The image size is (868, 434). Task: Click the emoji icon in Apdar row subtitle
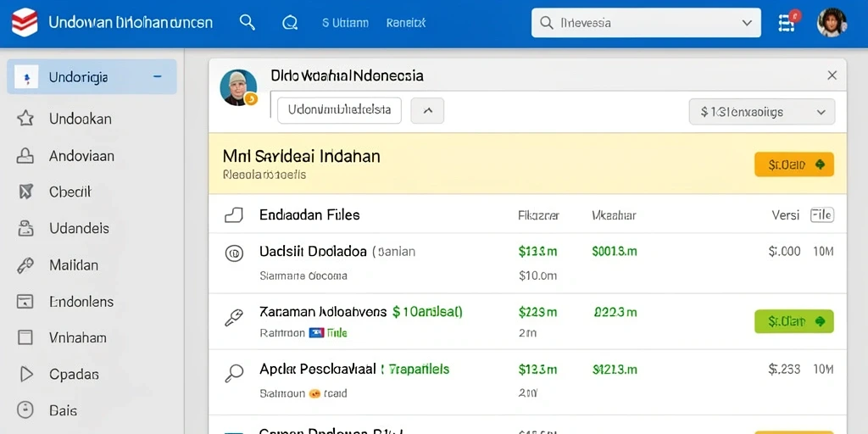pos(315,393)
